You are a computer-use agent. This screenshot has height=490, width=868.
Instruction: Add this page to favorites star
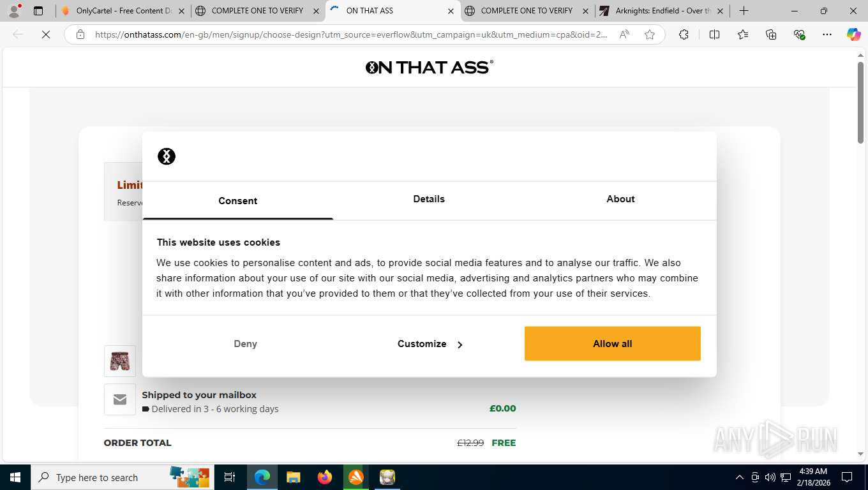(x=650, y=34)
